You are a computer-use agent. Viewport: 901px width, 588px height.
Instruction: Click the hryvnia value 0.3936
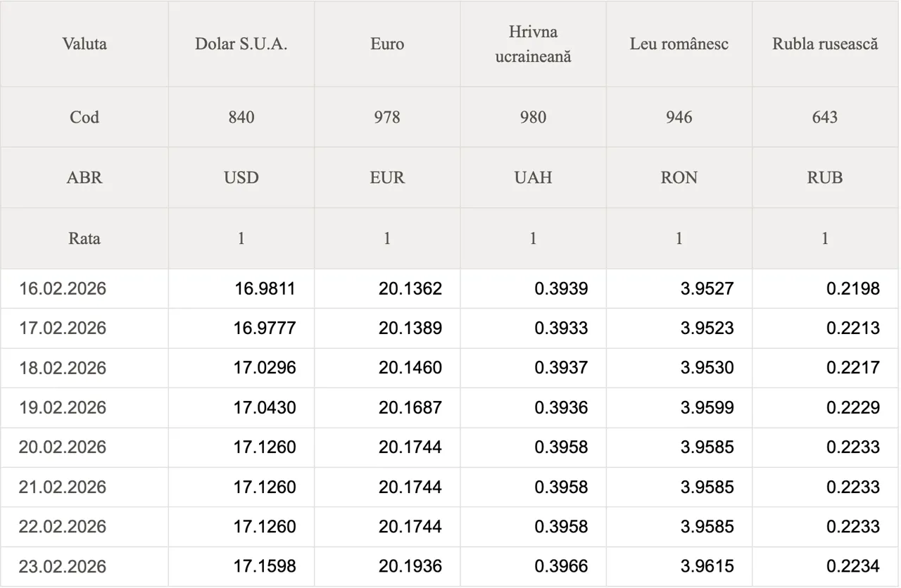pyautogui.click(x=561, y=408)
